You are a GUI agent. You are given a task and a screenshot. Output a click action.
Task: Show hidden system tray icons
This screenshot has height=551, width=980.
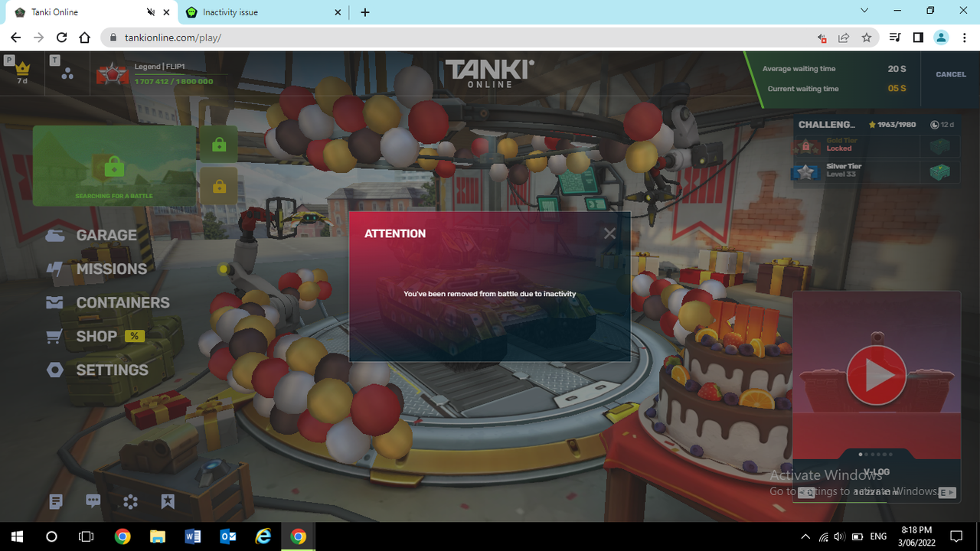pos(805,536)
